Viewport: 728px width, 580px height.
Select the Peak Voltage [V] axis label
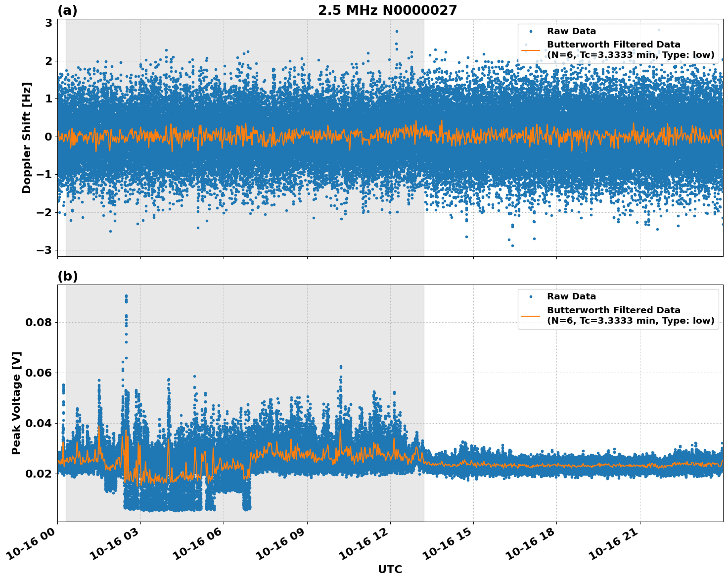[16, 403]
